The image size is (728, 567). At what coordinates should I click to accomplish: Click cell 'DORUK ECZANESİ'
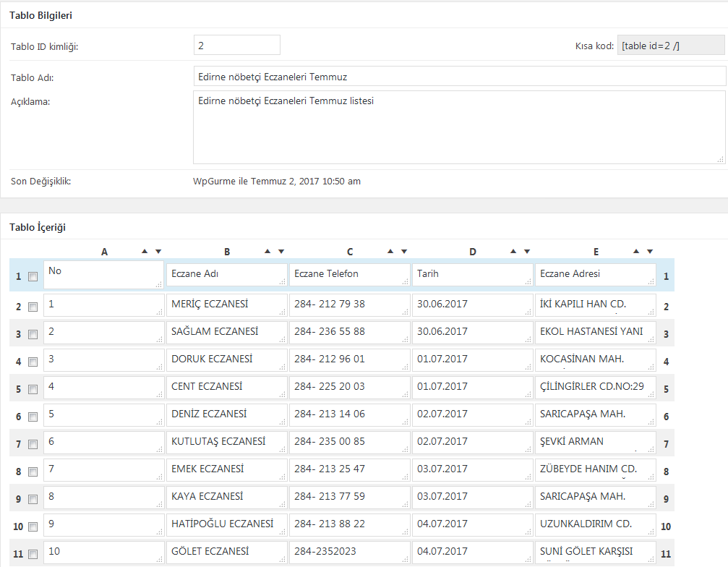point(227,360)
